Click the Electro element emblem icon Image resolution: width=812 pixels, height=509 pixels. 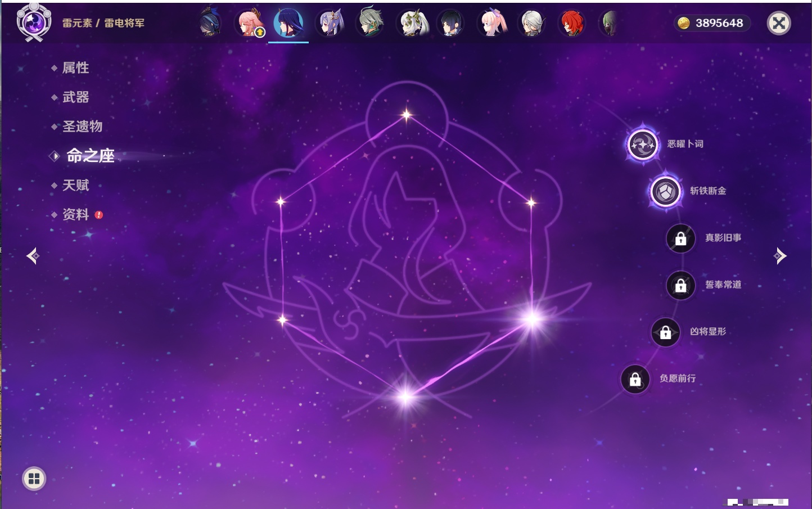tap(33, 22)
